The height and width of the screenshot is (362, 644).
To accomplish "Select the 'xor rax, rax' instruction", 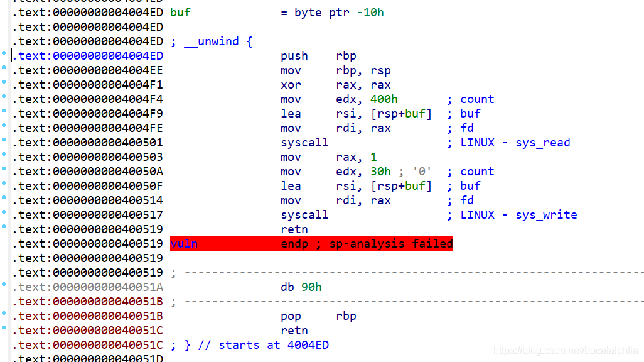I will 336,85.
